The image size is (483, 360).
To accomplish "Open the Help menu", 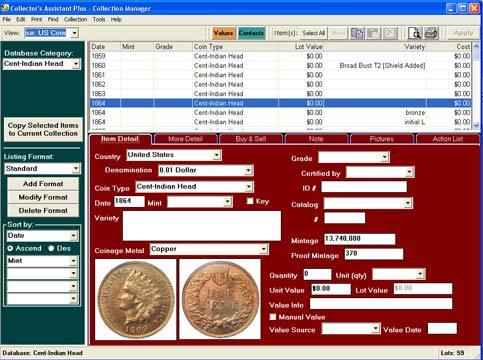I will (x=116, y=19).
